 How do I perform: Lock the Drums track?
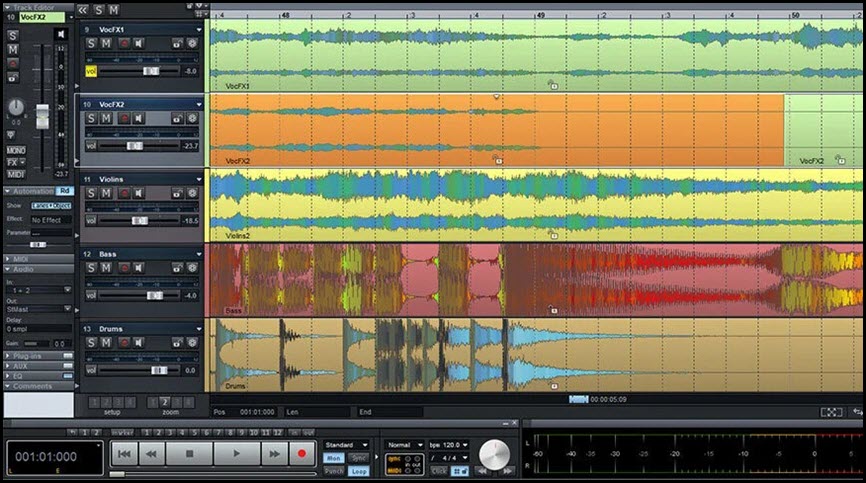177,343
